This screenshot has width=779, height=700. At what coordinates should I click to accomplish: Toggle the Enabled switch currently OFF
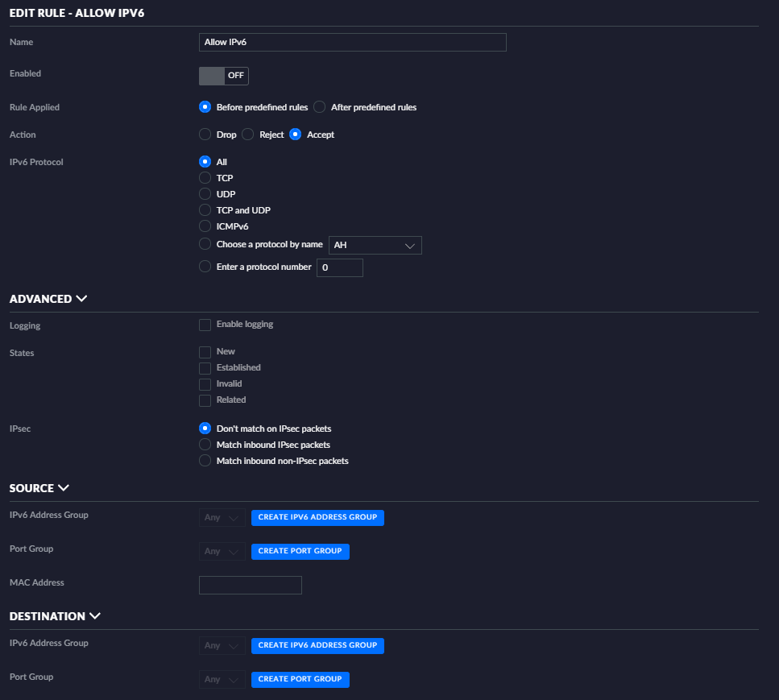[223, 76]
